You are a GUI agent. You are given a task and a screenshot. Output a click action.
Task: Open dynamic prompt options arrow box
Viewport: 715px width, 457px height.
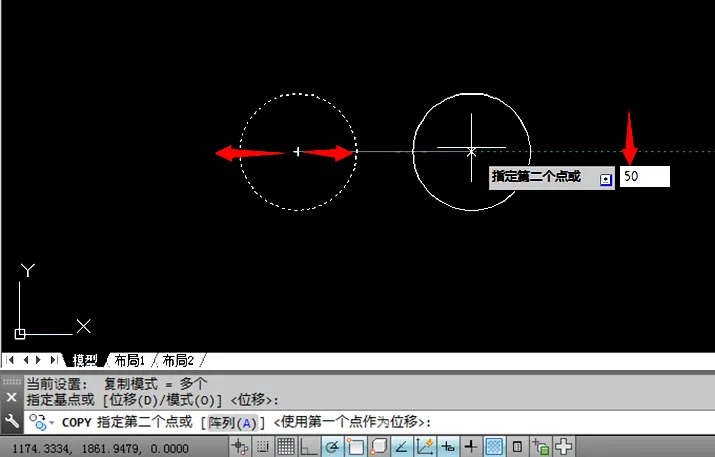tap(605, 178)
